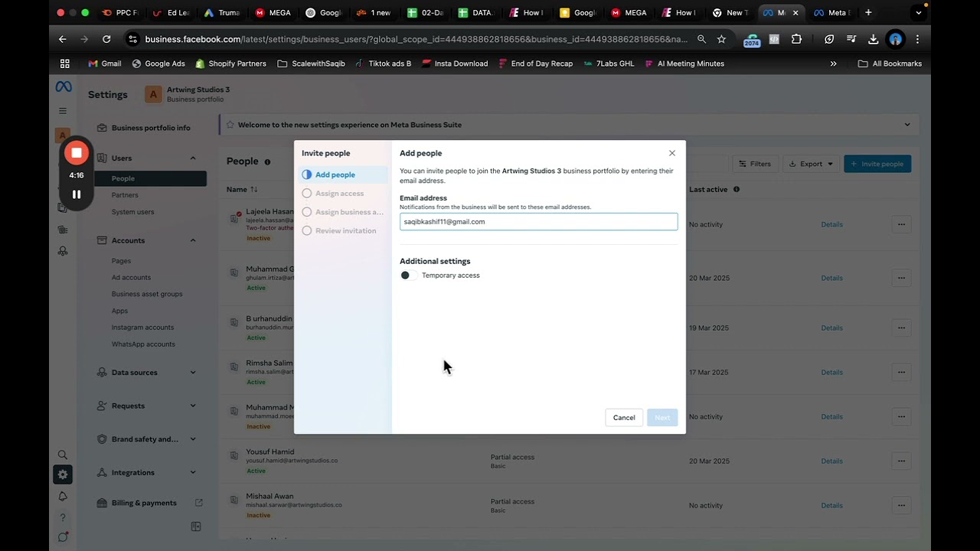
Task: Click the Meta logo icon
Action: tap(63, 87)
